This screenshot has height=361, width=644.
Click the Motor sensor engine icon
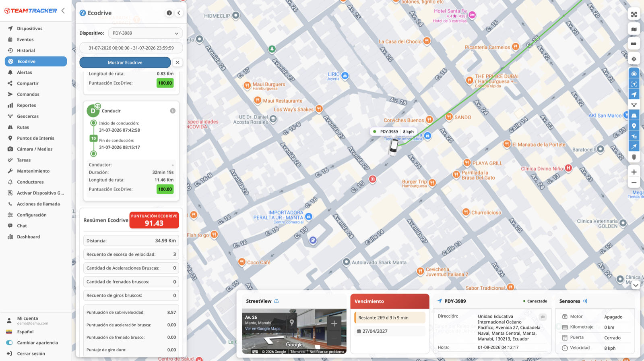(565, 317)
